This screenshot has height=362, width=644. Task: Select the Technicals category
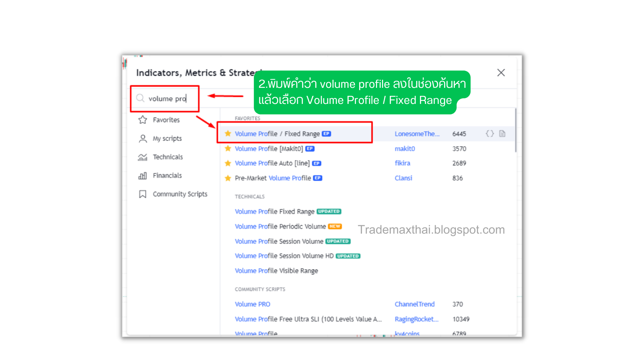click(x=167, y=157)
